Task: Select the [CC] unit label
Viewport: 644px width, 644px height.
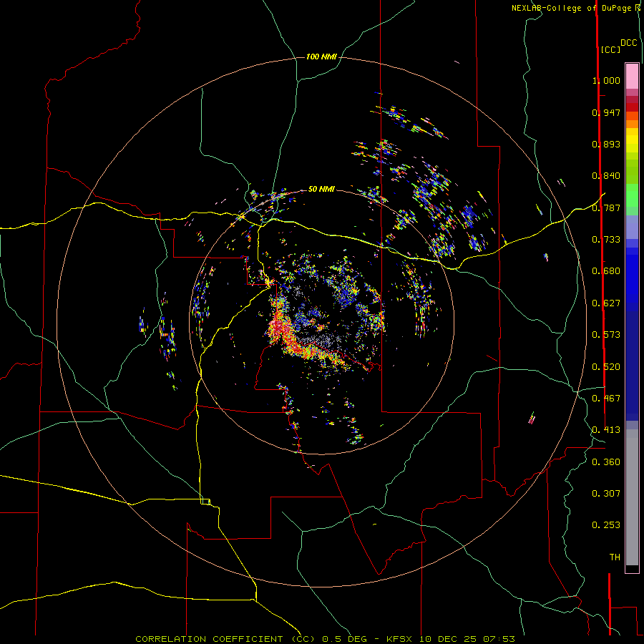Action: coord(610,49)
